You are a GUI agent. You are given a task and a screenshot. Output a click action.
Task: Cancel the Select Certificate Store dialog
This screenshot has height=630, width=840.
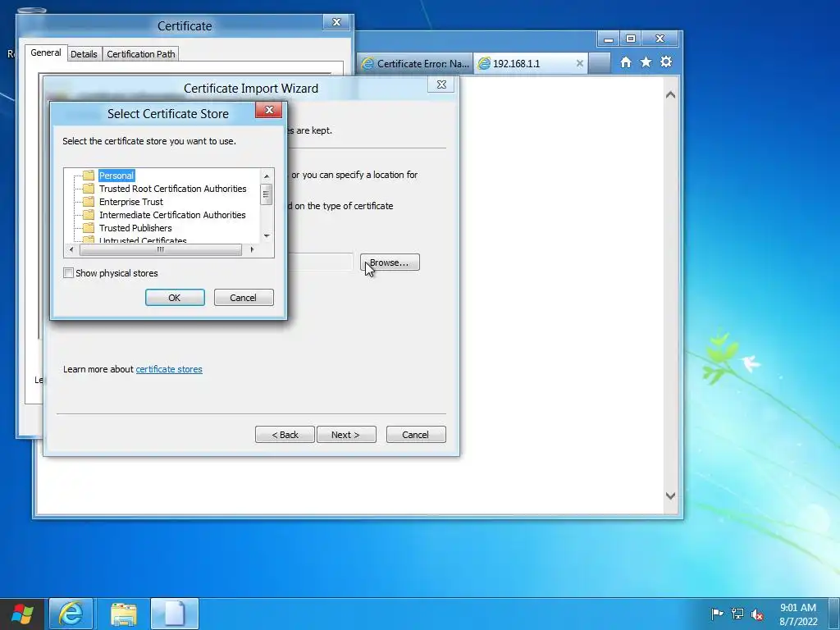243,298
